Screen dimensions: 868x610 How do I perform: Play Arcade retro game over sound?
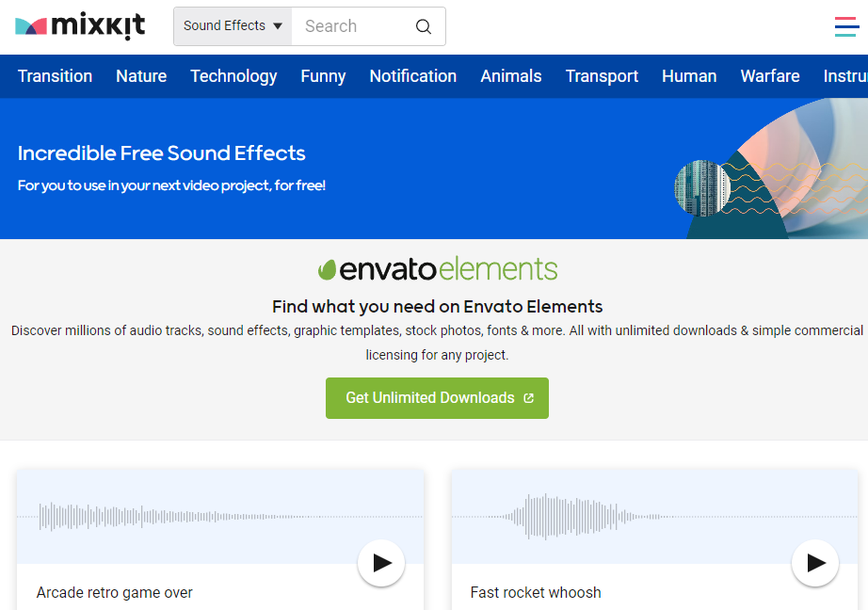(381, 563)
